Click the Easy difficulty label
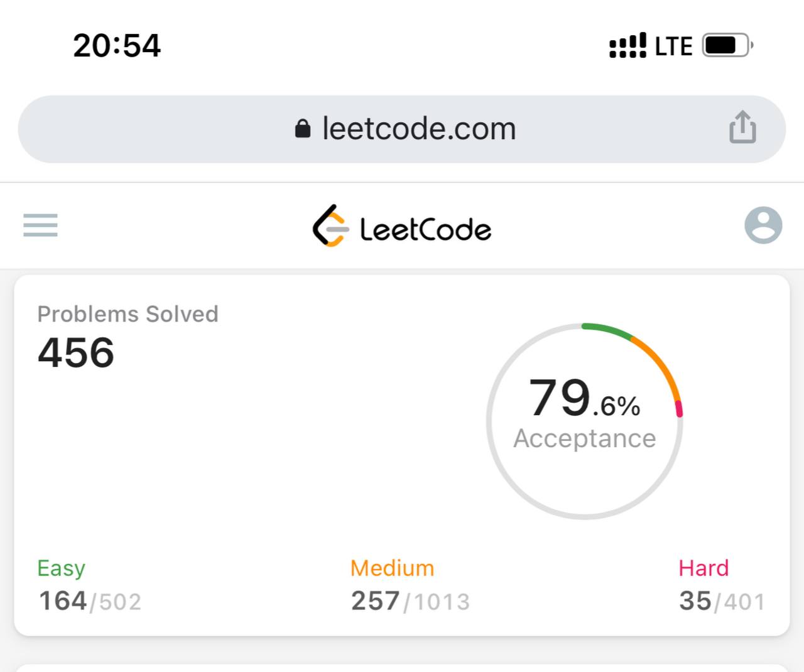 pos(61,568)
